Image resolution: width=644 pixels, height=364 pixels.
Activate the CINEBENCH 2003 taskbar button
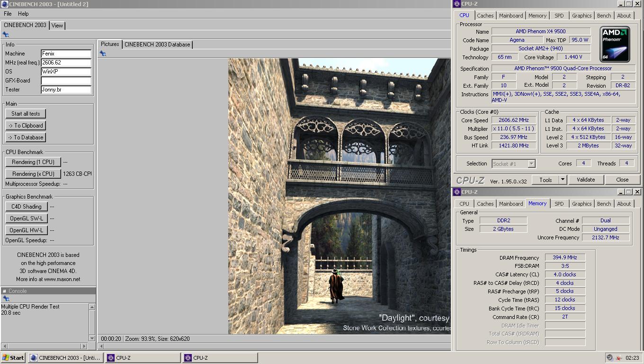click(66, 358)
